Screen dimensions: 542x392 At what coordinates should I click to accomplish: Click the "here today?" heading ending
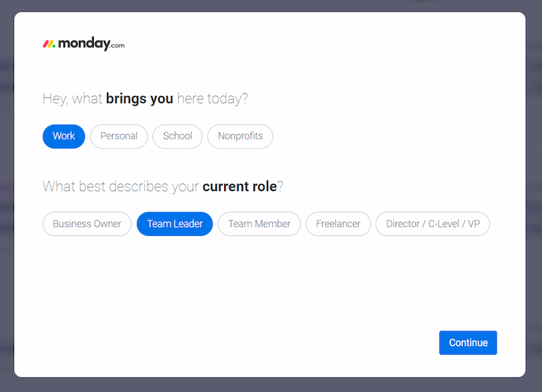212,99
